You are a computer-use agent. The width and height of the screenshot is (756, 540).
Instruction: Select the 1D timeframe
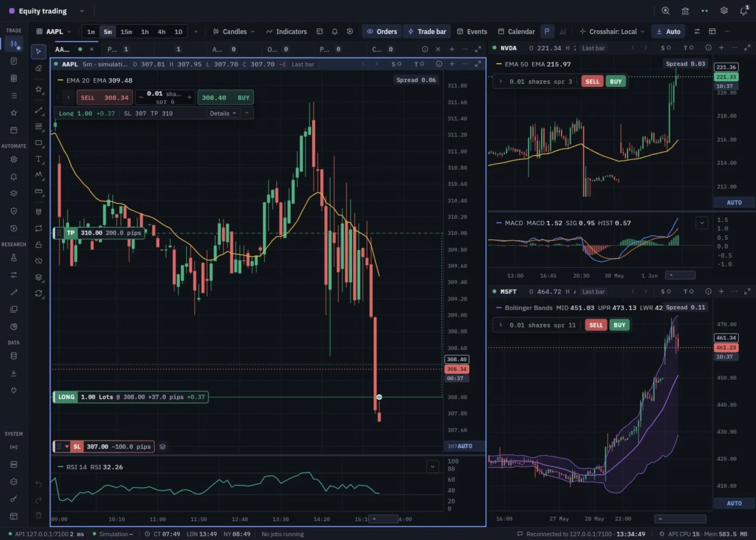(x=178, y=32)
